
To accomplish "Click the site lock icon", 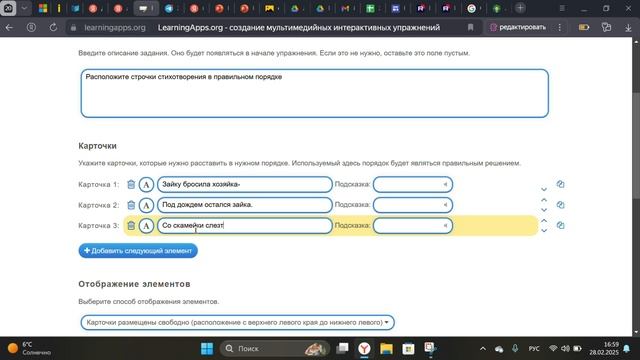I will (x=73, y=28).
